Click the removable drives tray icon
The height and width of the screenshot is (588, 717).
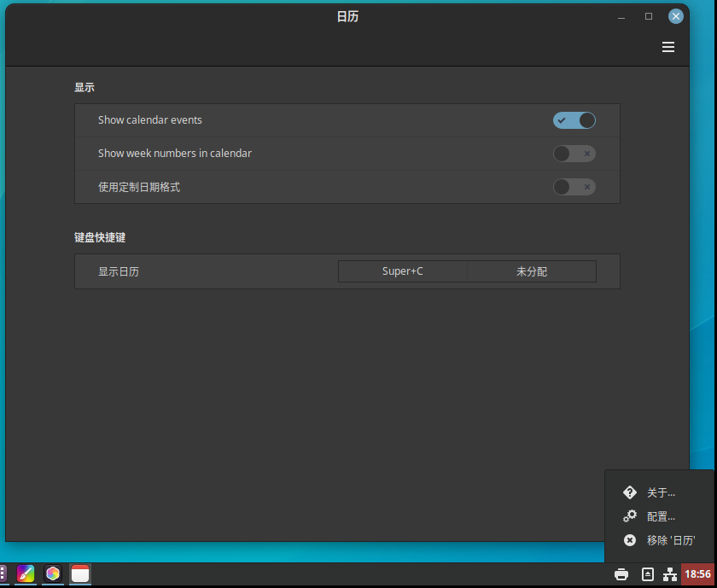[x=647, y=574]
